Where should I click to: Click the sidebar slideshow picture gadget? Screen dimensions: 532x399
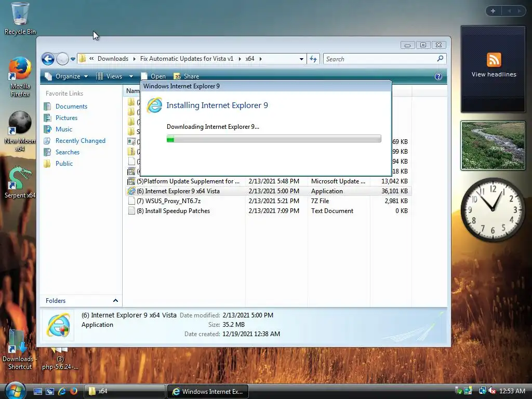pos(493,145)
